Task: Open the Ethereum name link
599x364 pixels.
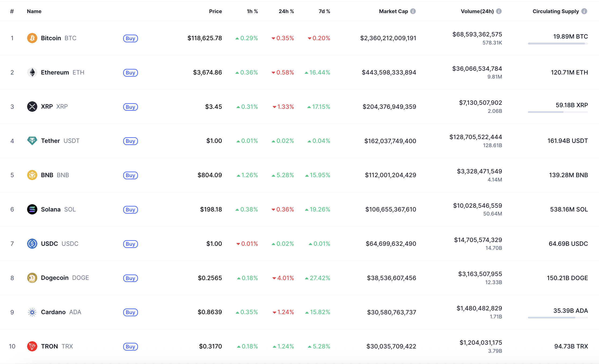Action: coord(55,72)
